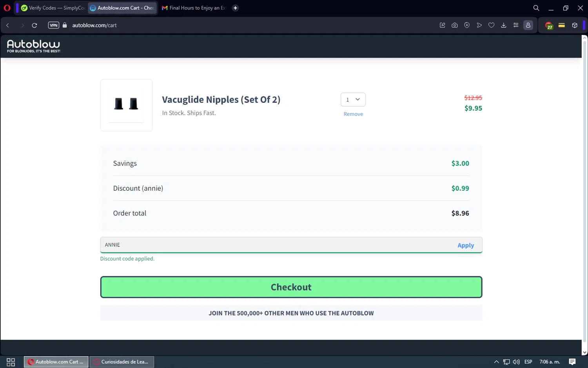Open the ad blocker shield icon

[x=467, y=25]
